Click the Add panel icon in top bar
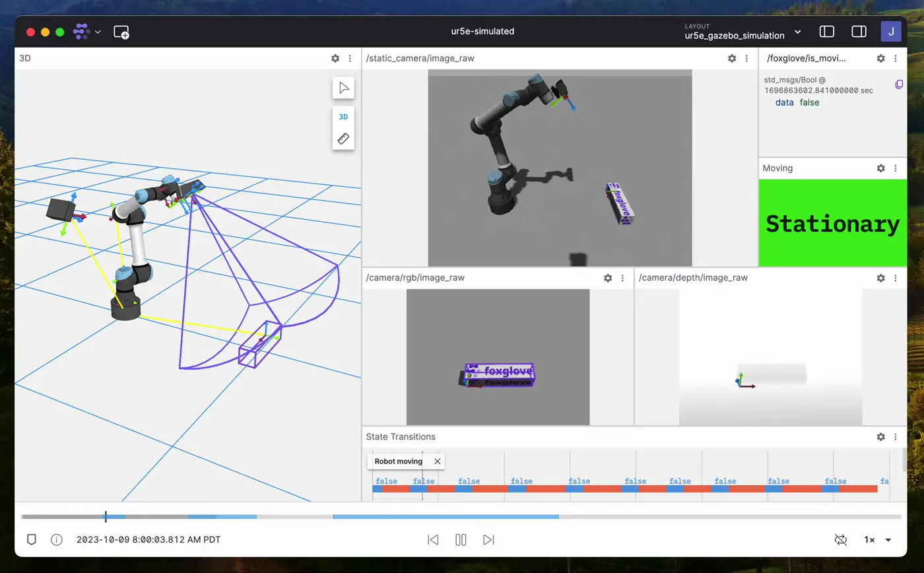Viewport: 924px width, 573px height. click(121, 32)
